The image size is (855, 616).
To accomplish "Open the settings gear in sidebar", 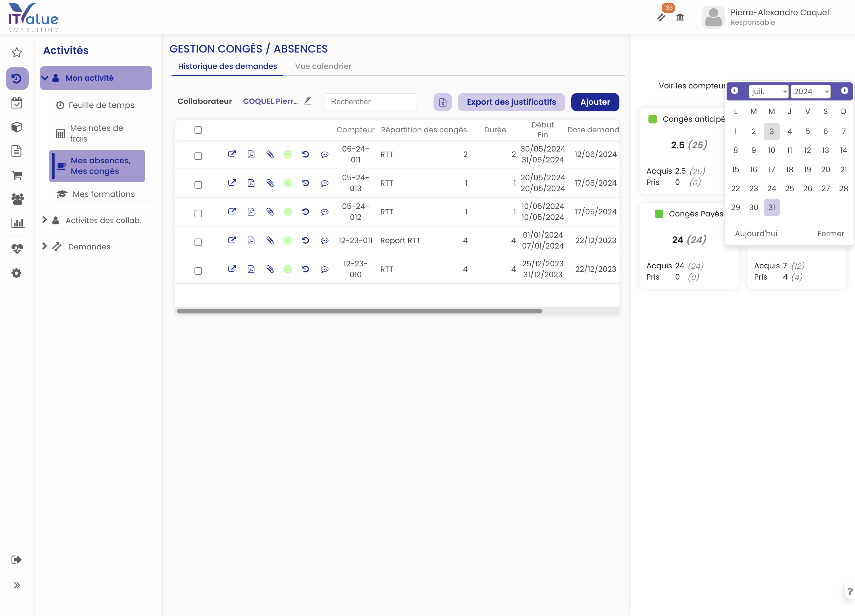I will tap(17, 273).
